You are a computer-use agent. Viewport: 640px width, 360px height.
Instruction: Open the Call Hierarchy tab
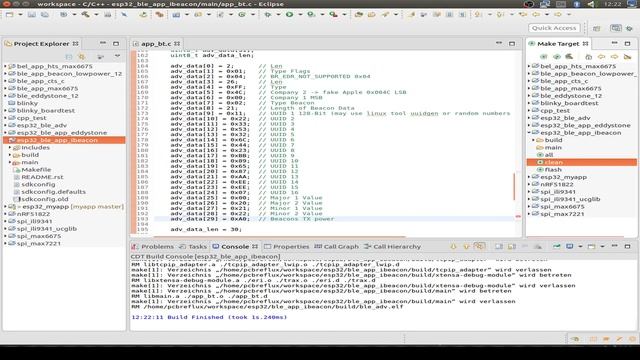pos(392,247)
